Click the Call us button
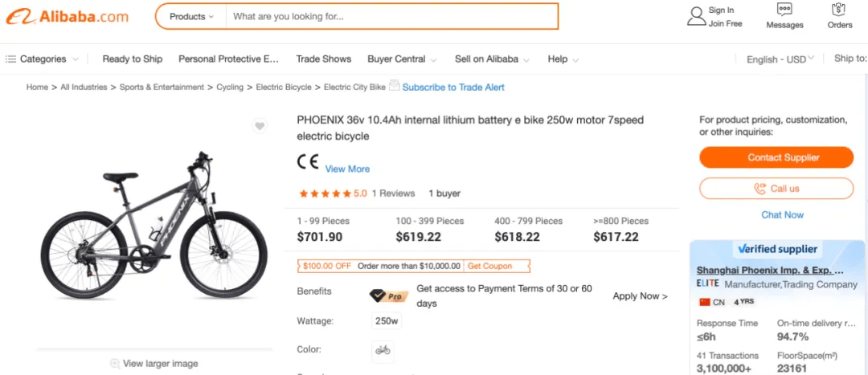868x375 pixels. click(x=776, y=189)
